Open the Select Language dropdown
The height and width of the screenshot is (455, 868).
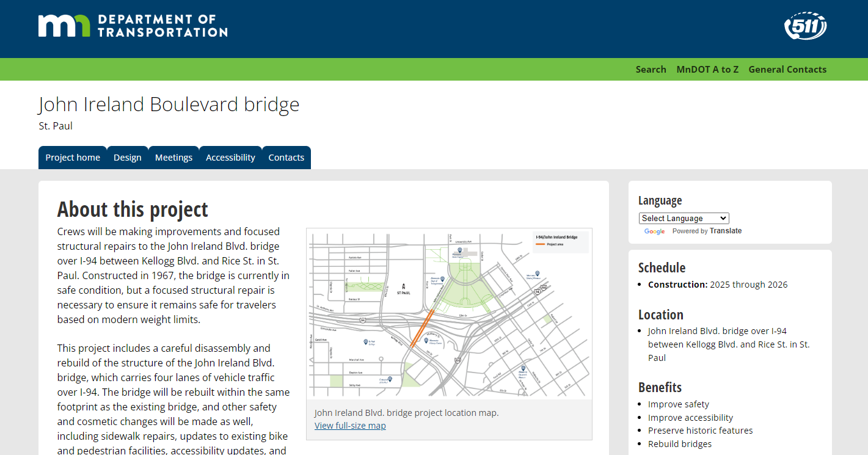[684, 218]
